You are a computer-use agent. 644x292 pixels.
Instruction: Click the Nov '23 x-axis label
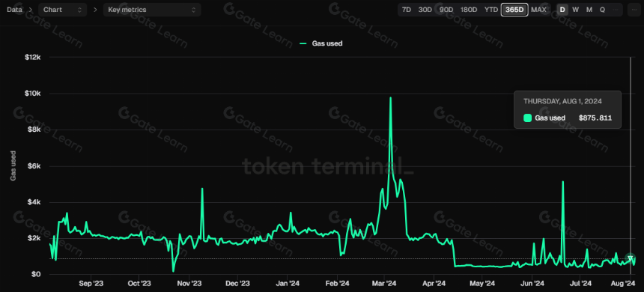(189, 283)
